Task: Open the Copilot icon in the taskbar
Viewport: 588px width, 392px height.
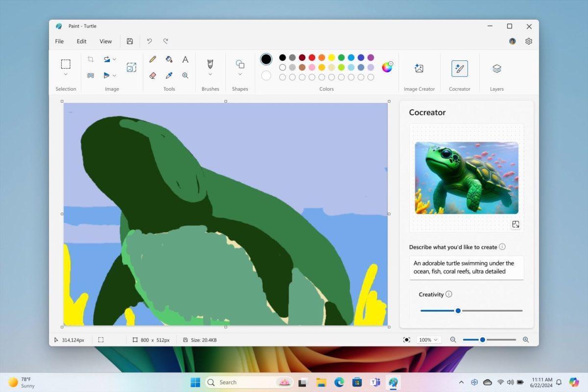Action: [574, 382]
